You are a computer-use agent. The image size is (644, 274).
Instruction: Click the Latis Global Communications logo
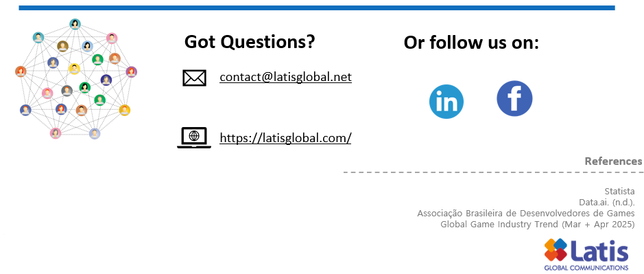(586, 255)
